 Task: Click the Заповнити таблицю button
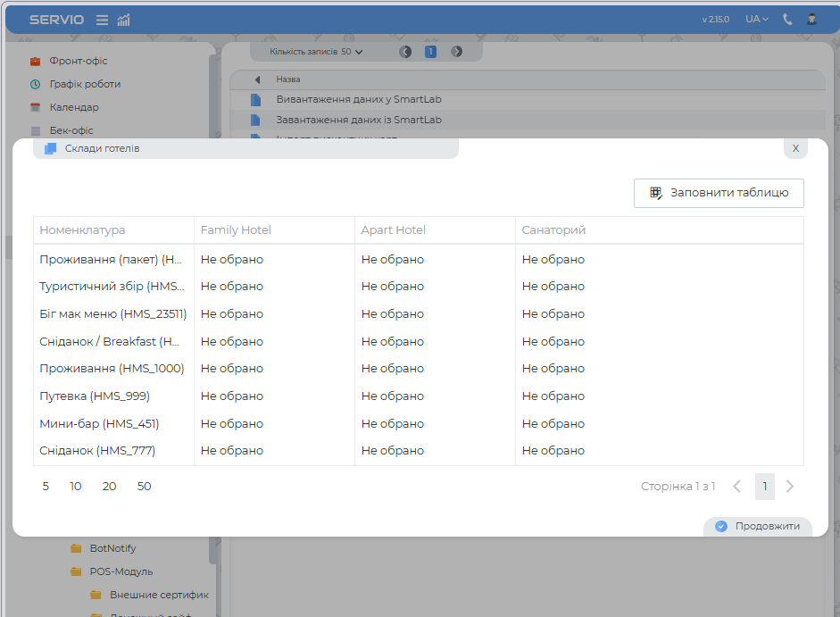tap(718, 193)
